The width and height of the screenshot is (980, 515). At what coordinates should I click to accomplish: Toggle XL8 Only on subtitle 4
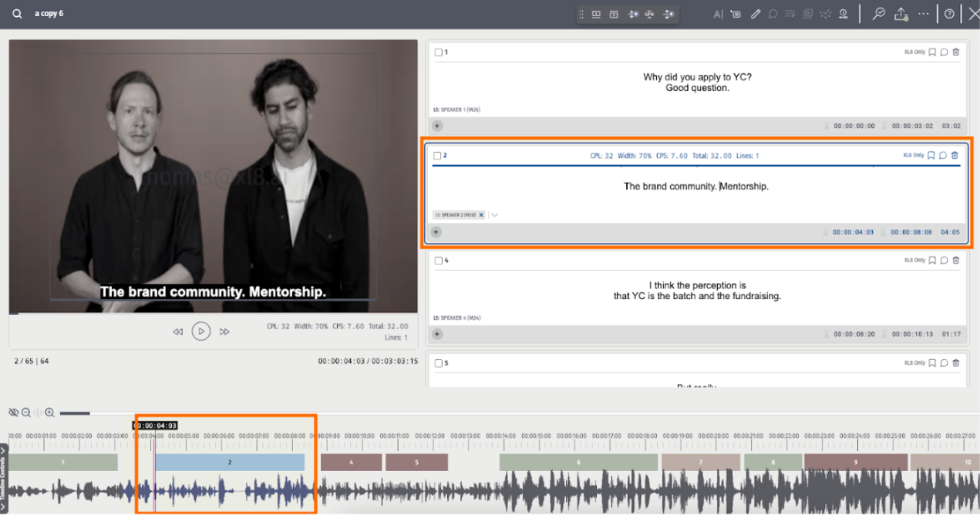tap(914, 261)
